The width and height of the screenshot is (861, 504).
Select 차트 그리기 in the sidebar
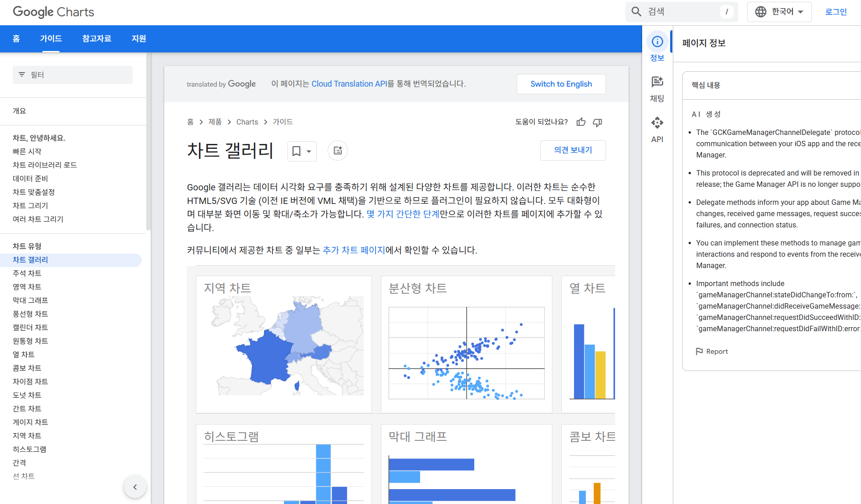click(30, 206)
